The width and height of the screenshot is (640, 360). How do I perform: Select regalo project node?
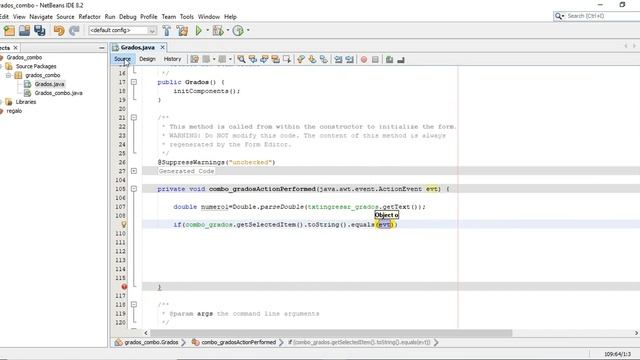pyautogui.click(x=14, y=111)
